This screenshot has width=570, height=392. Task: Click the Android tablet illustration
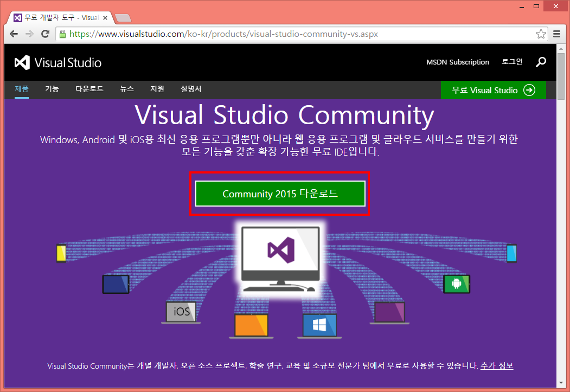point(457,284)
